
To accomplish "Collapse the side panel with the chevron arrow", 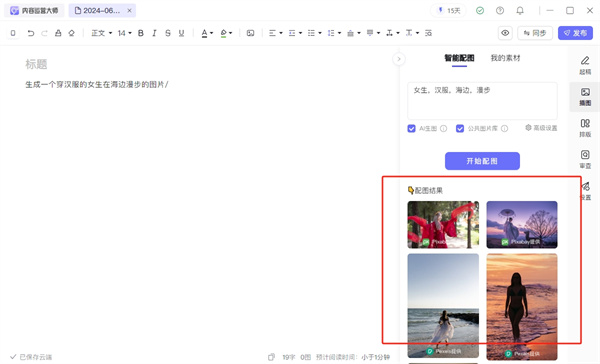I will [x=399, y=59].
